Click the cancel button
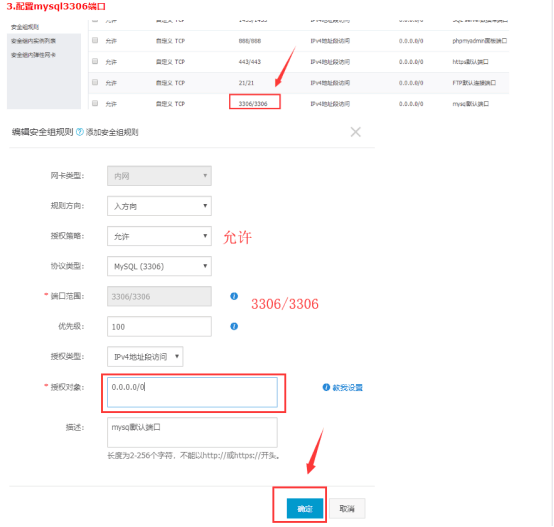This screenshot has height=527, width=554. pyautogui.click(x=347, y=508)
